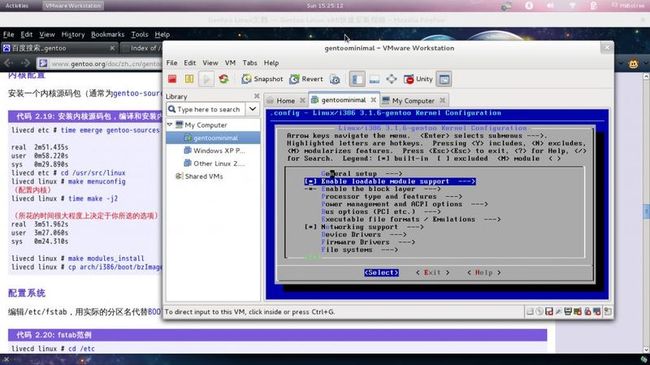Open VMware File menu
Image resolution: width=650 pixels, height=365 pixels.
tap(172, 63)
